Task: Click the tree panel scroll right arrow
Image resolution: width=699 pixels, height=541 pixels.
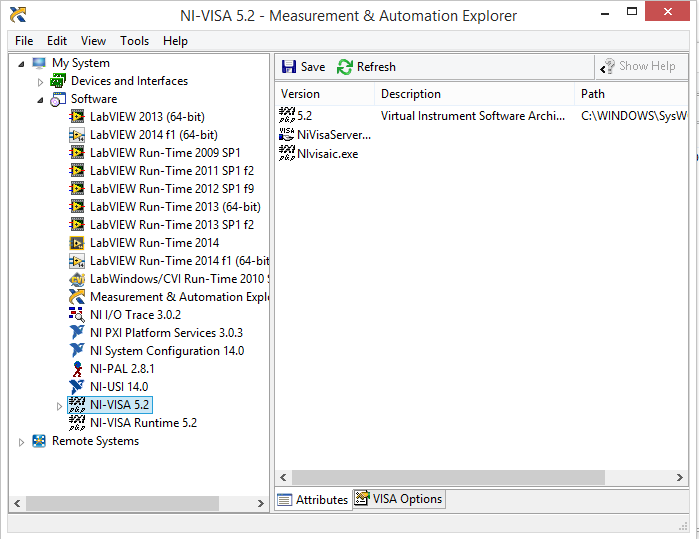Action: click(x=261, y=504)
